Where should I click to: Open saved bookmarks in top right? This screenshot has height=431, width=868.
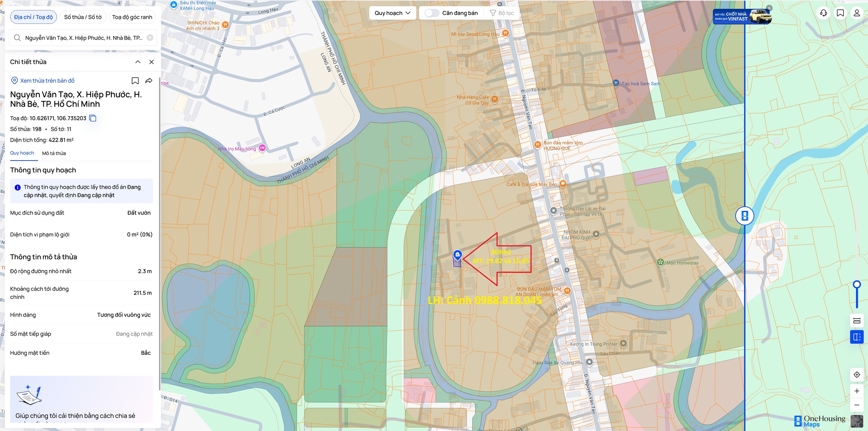click(840, 13)
